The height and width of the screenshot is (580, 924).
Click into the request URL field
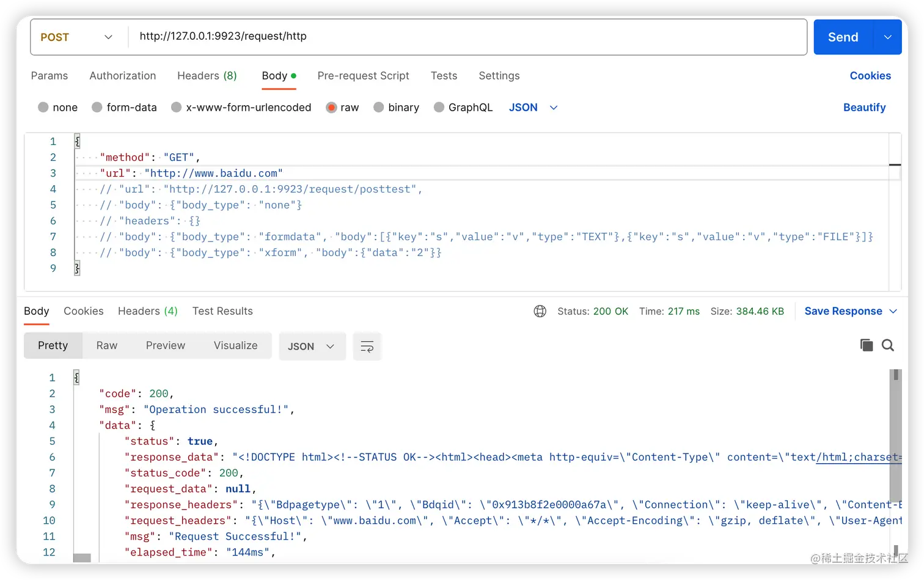(x=468, y=37)
